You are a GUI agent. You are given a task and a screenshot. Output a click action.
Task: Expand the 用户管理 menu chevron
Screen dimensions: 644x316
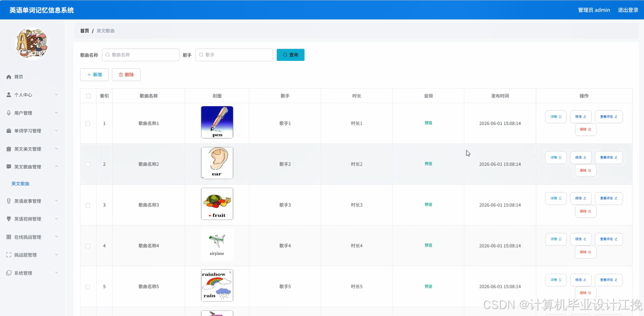coord(57,113)
